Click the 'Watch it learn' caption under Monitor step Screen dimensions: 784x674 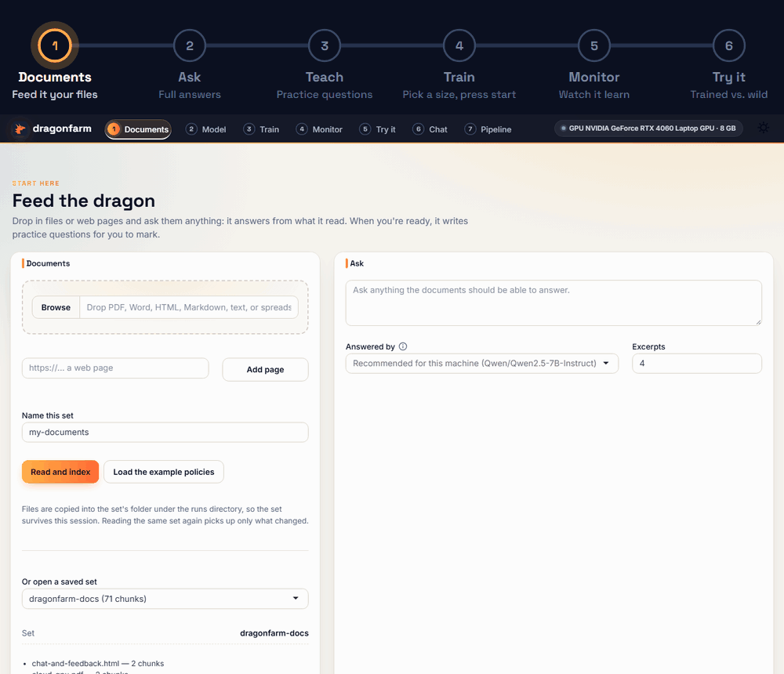(x=594, y=95)
